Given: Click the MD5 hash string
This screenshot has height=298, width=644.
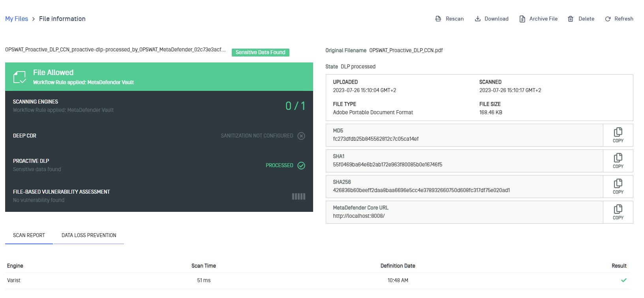Looking at the screenshot, I should pos(376,139).
